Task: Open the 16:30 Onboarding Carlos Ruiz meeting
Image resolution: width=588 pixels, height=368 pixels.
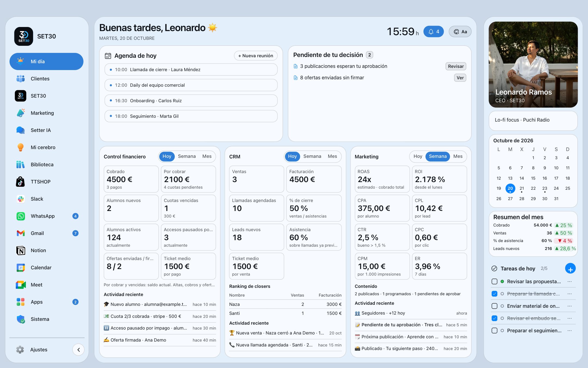Action: click(x=191, y=101)
